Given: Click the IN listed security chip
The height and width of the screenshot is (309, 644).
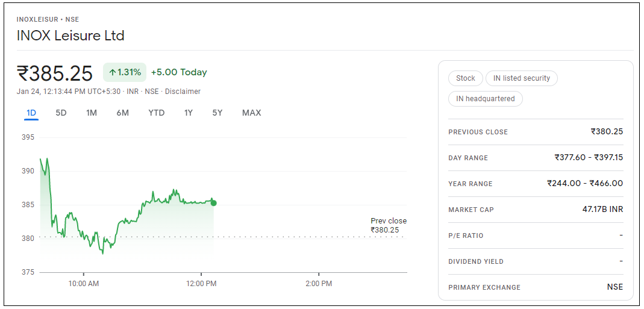Looking at the screenshot, I should pos(522,78).
